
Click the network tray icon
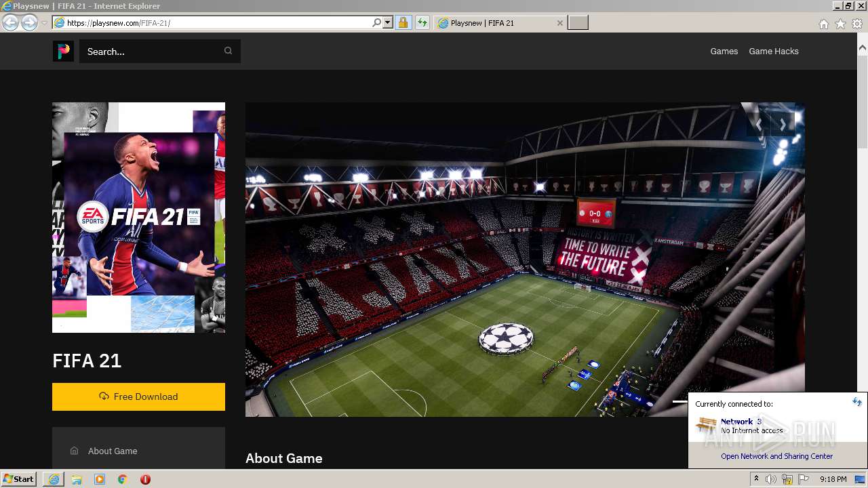(x=787, y=479)
